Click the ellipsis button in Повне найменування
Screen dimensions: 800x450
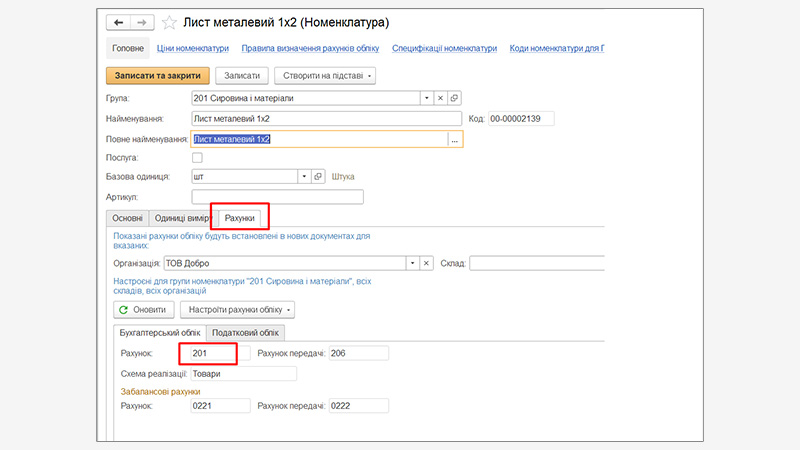(454, 140)
